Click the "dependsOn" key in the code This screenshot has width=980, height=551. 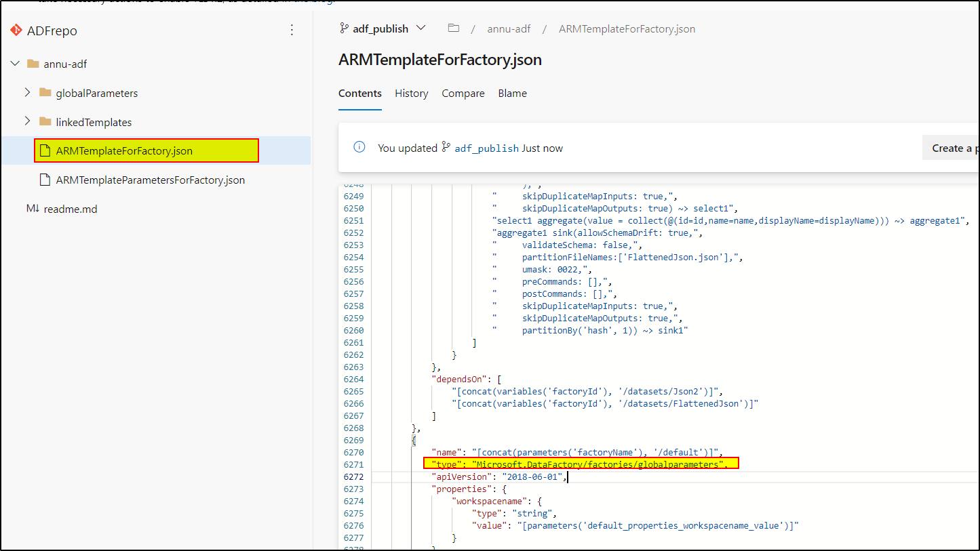pos(460,379)
